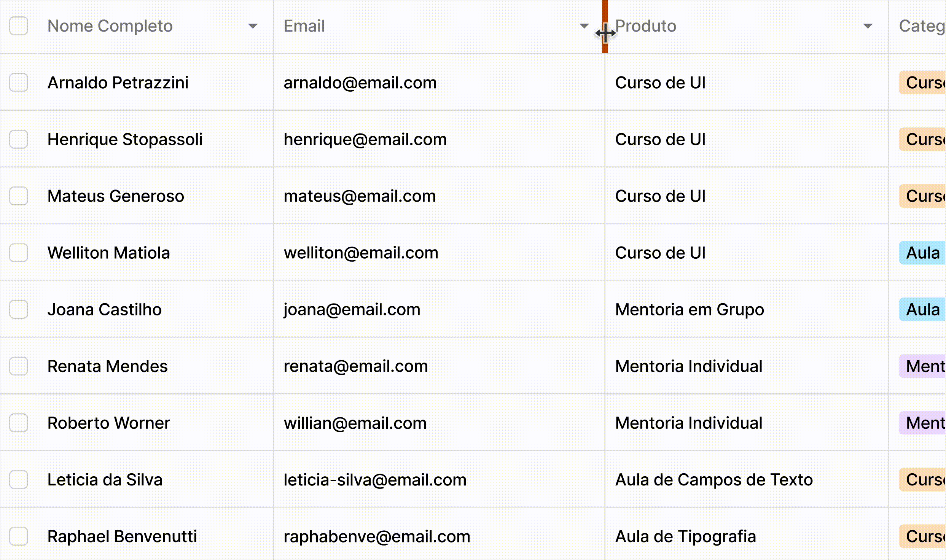Check the box for Arnaldo Petrazzini
Image resolution: width=946 pixels, height=560 pixels.
(x=19, y=83)
